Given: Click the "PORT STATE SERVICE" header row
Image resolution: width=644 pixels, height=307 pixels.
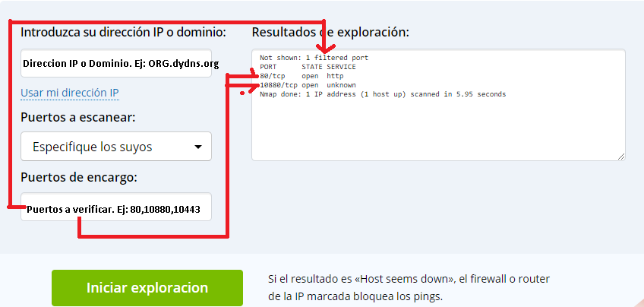Looking at the screenshot, I should tap(307, 67).
